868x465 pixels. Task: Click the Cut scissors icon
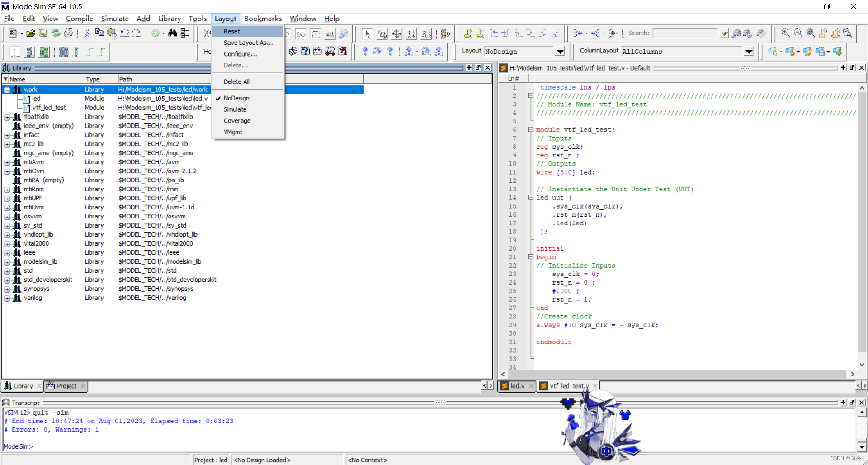coord(87,33)
